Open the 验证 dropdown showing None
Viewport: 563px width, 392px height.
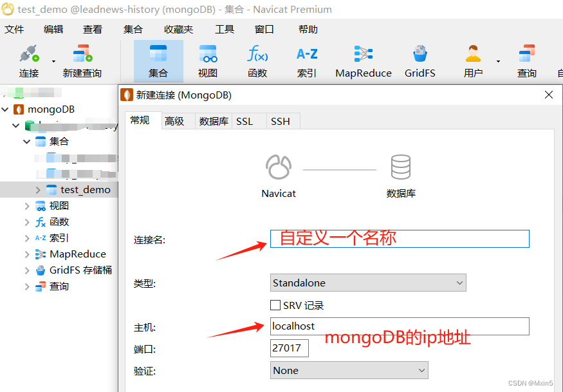click(x=349, y=370)
